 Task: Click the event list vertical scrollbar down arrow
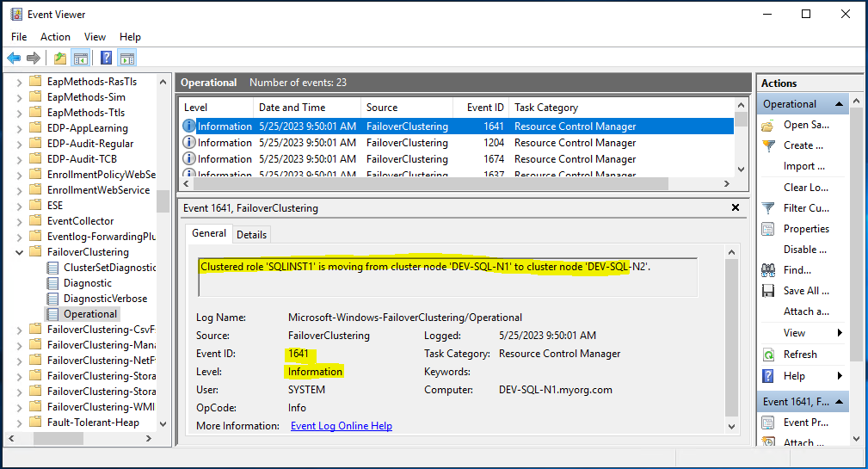click(742, 170)
